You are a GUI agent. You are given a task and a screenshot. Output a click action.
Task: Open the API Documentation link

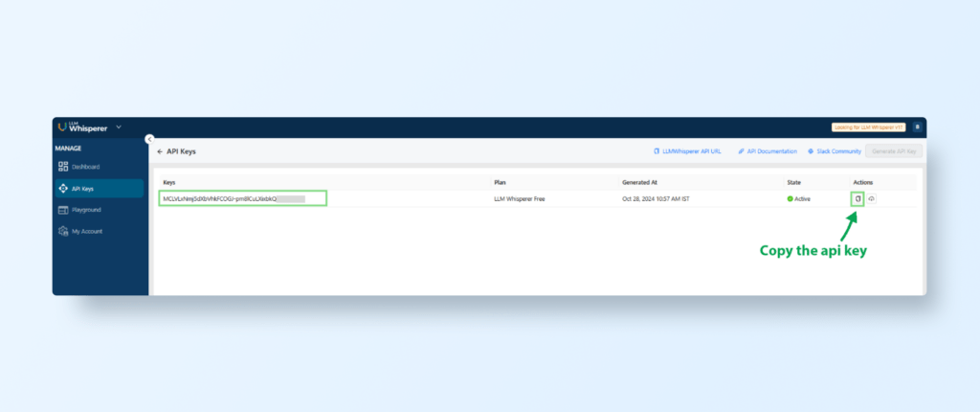pyautogui.click(x=768, y=151)
